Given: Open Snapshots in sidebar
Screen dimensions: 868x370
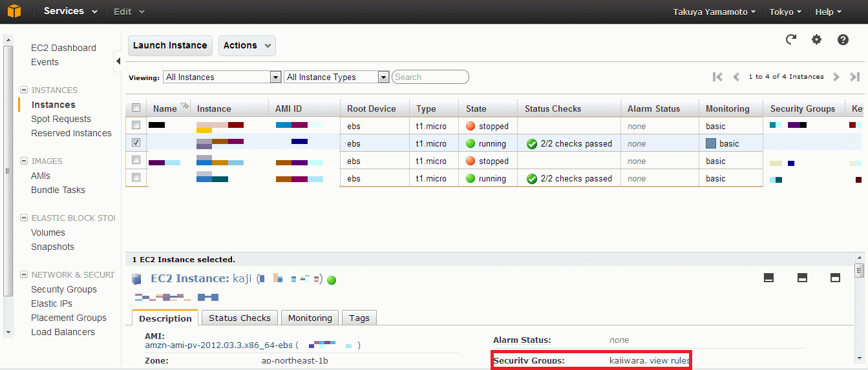Looking at the screenshot, I should click(52, 247).
